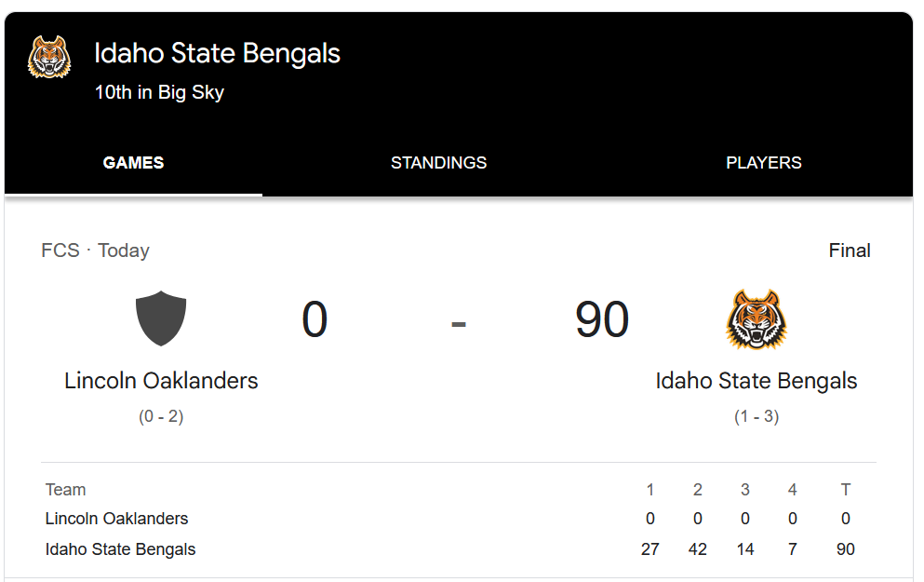Select Idaho State Bengals row in box score

(x=459, y=549)
